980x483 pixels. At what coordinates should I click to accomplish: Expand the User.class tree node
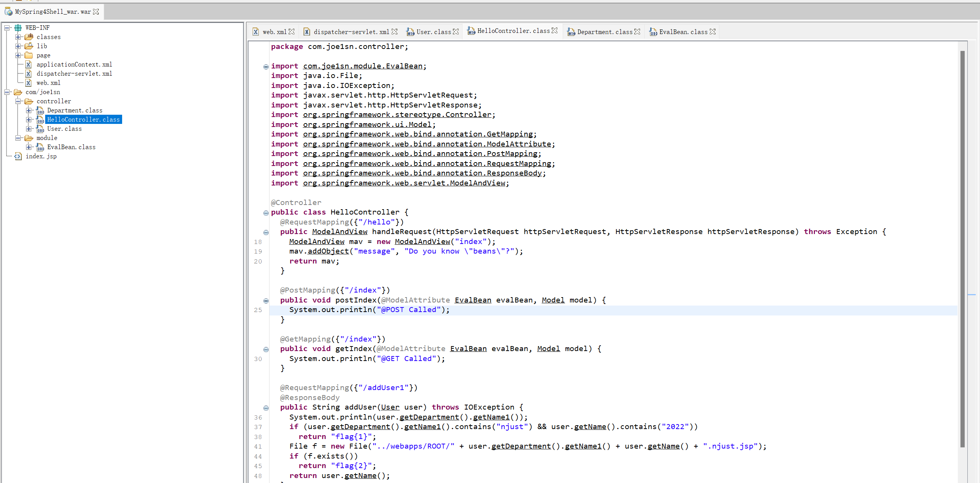(x=29, y=128)
